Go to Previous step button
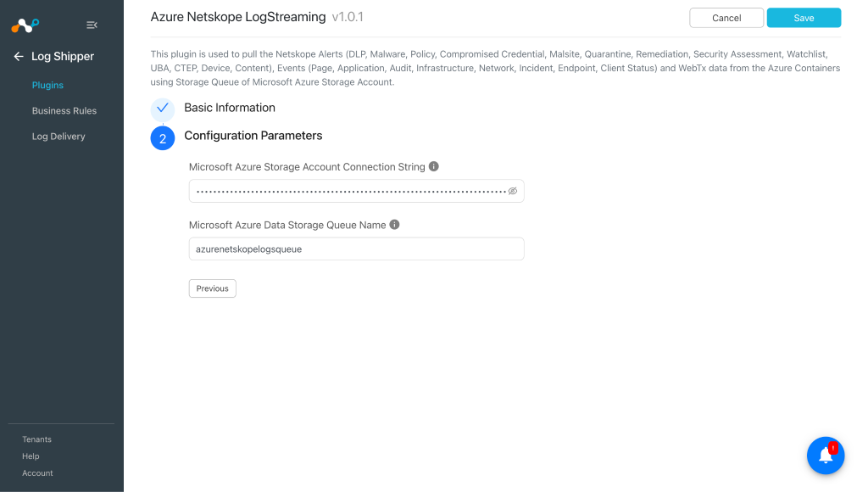868x492 pixels. (x=213, y=288)
